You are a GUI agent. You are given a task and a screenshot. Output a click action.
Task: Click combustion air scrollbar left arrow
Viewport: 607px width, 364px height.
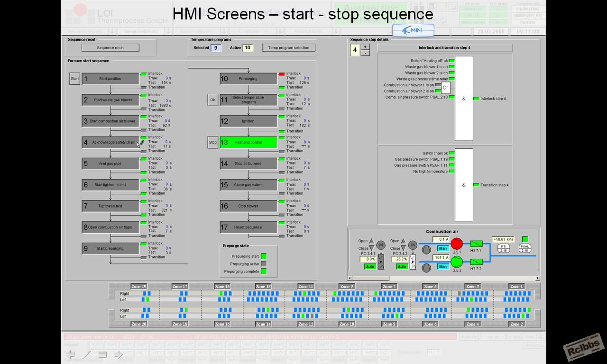[x=350, y=278]
